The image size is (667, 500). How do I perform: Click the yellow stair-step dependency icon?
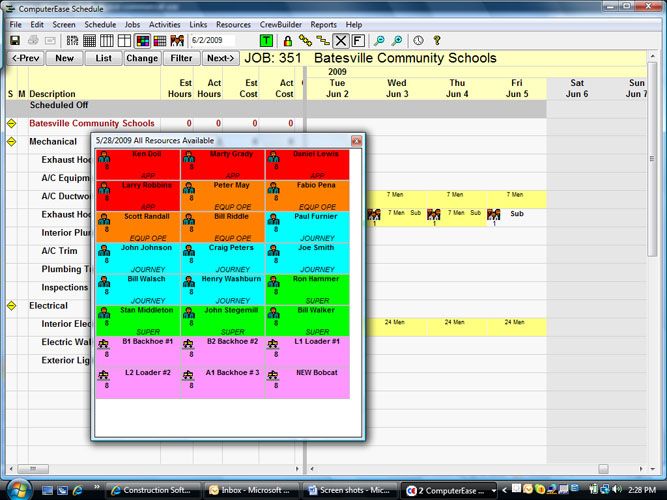point(323,40)
